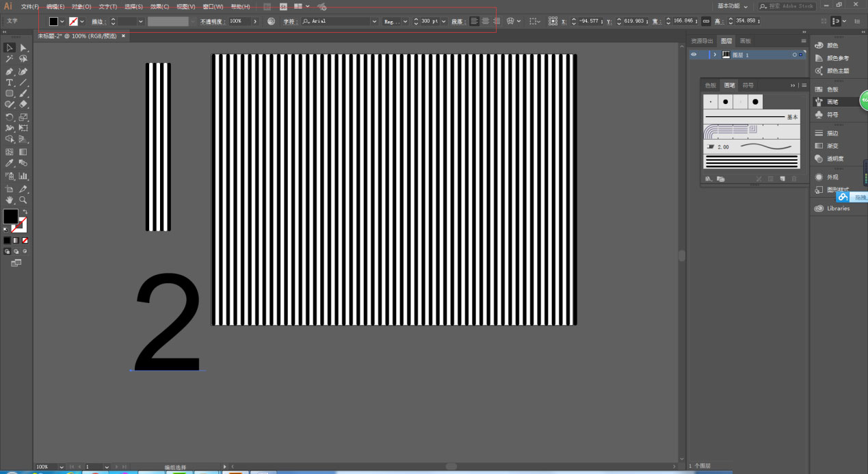This screenshot has width=868, height=474.
Task: Select the Line Segment tool
Action: 23,82
